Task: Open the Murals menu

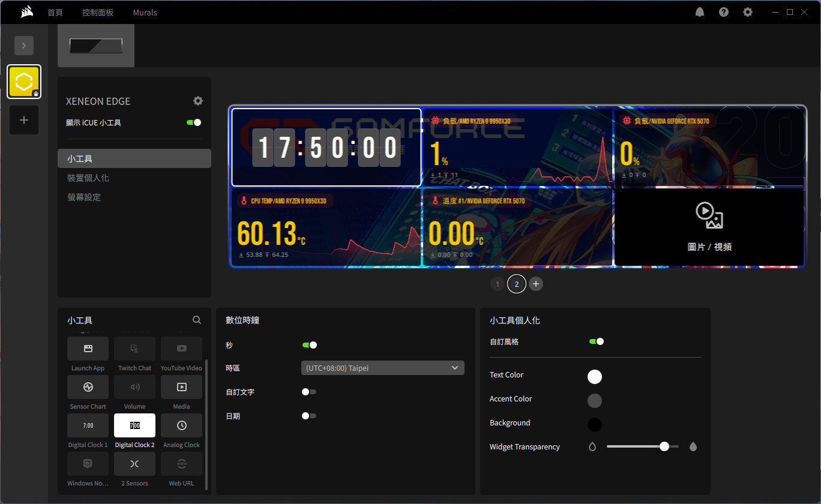Action: [x=145, y=12]
